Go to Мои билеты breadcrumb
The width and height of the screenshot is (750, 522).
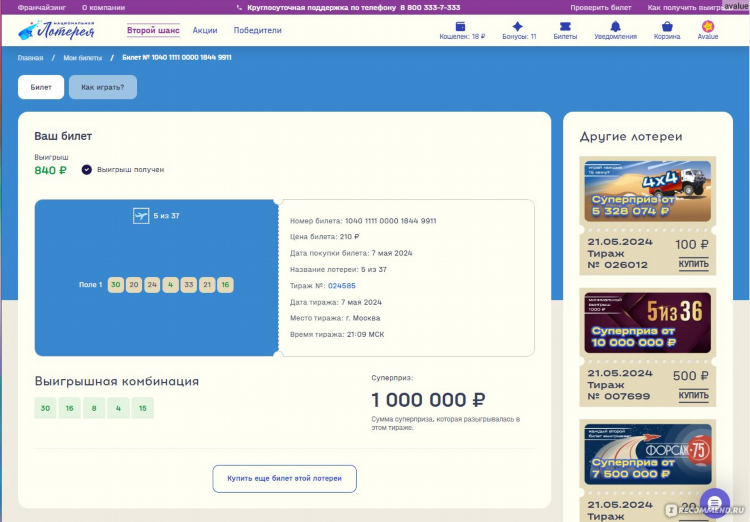83,58
